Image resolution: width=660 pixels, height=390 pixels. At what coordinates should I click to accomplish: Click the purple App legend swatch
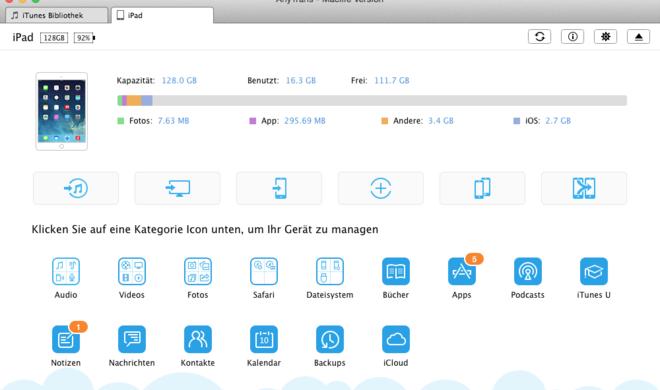pos(253,121)
